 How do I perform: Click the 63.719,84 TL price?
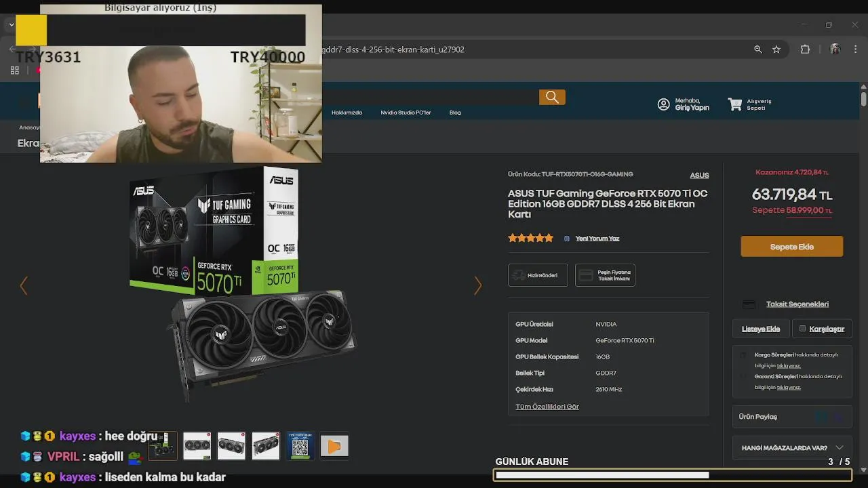click(x=791, y=195)
